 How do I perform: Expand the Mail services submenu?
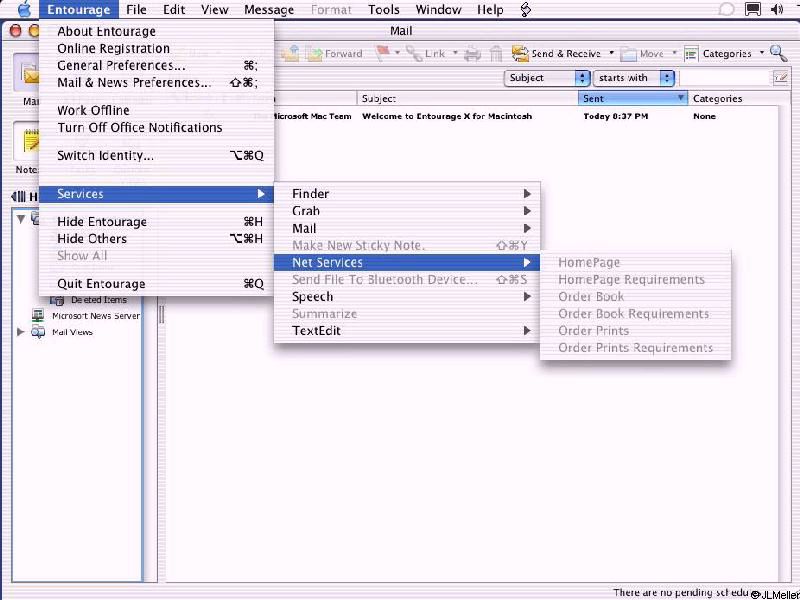407,228
